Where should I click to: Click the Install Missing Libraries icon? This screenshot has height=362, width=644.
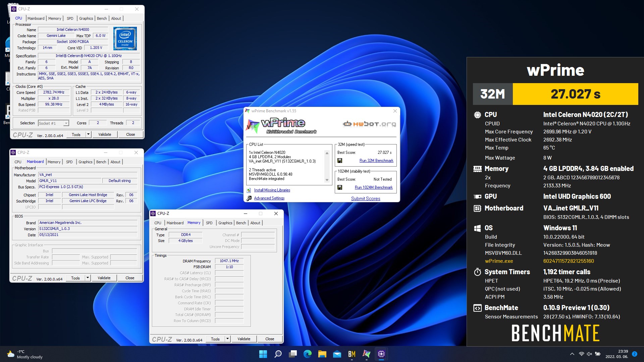pos(249,190)
